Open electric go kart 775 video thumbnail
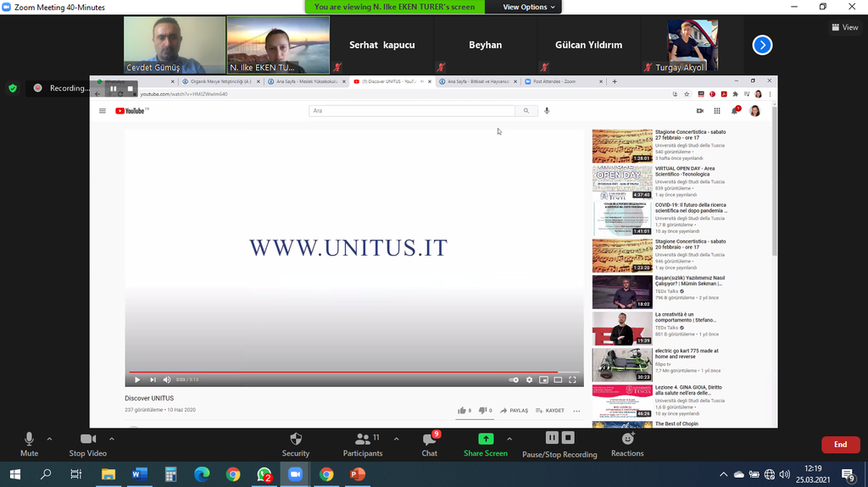The width and height of the screenshot is (868, 487). coord(622,365)
